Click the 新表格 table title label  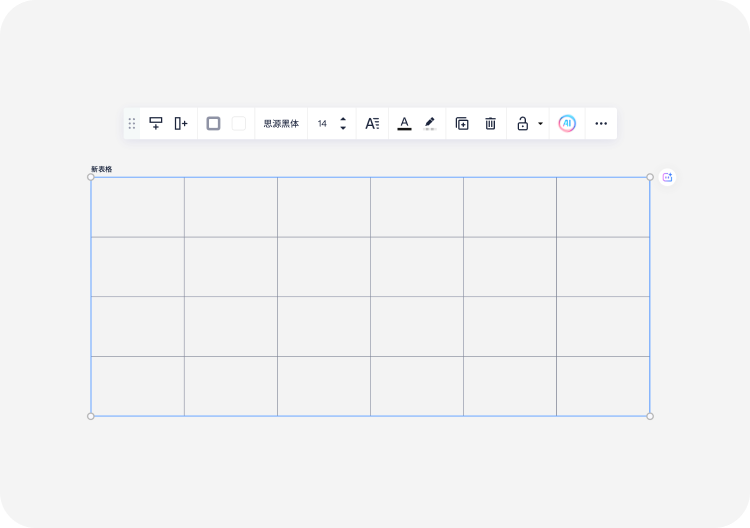pyautogui.click(x=102, y=169)
